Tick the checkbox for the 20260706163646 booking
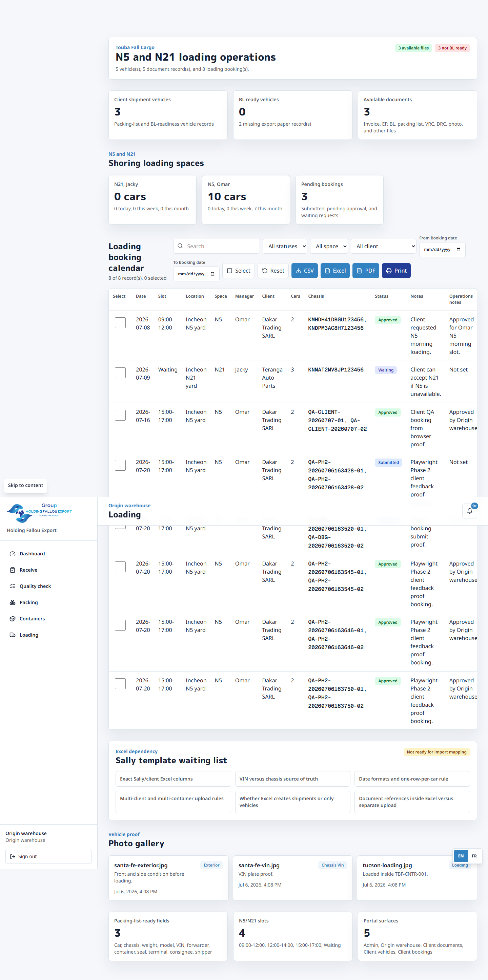The height and width of the screenshot is (980, 488). 120,625
